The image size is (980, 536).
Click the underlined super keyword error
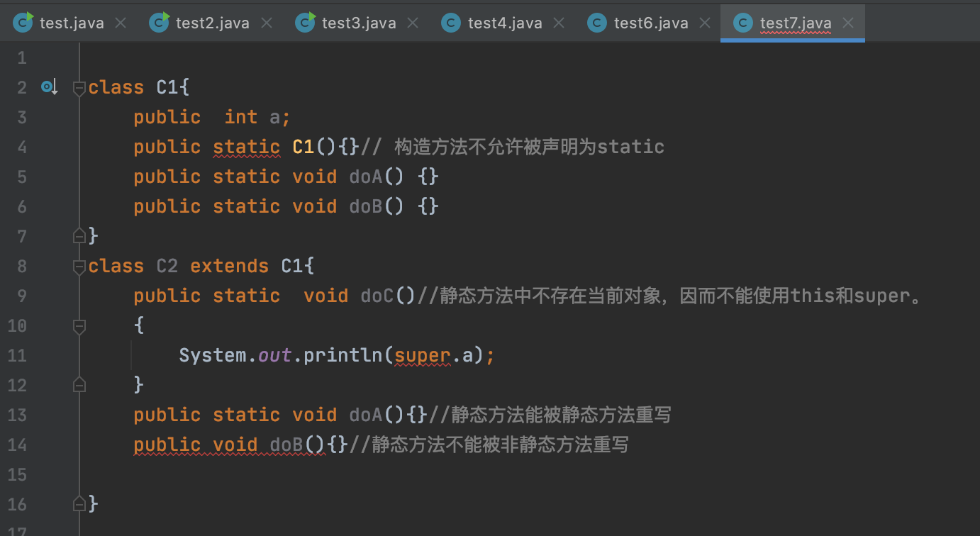pos(423,355)
